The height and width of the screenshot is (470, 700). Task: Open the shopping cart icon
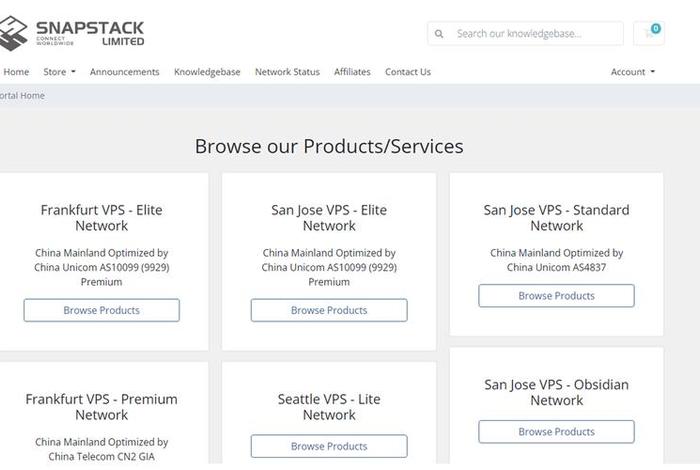pos(649,34)
